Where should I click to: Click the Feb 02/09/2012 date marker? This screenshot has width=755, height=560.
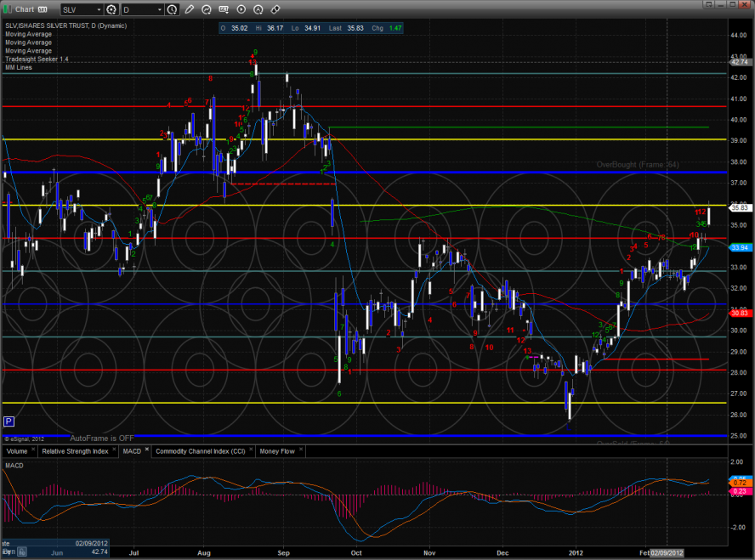click(x=667, y=552)
